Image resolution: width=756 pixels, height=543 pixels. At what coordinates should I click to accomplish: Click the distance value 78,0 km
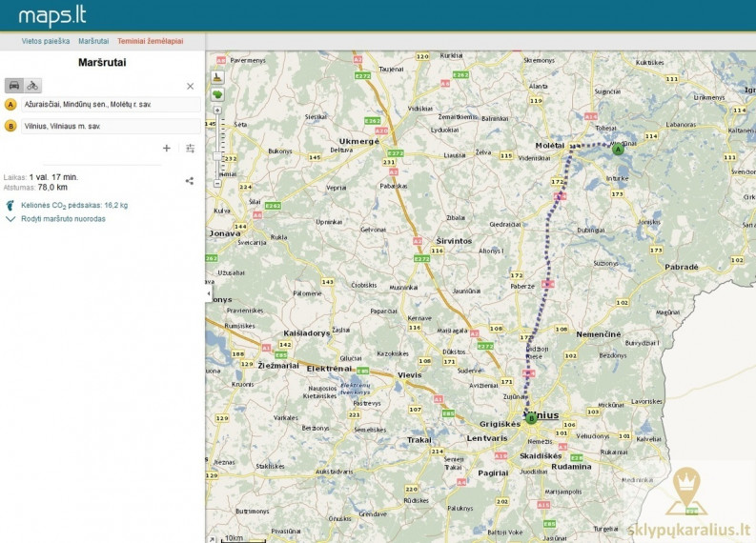pyautogui.click(x=52, y=188)
